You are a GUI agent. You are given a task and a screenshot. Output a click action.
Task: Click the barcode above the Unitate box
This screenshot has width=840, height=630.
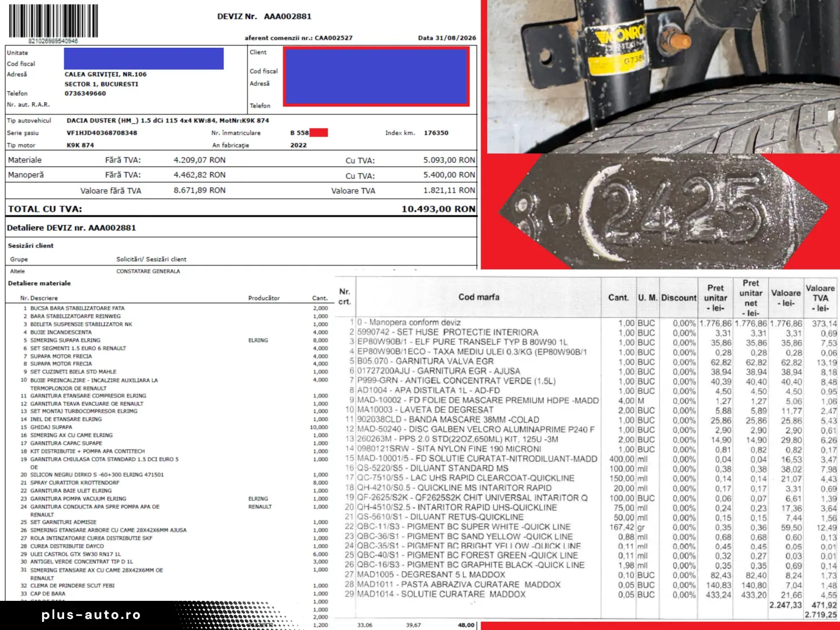53,21
